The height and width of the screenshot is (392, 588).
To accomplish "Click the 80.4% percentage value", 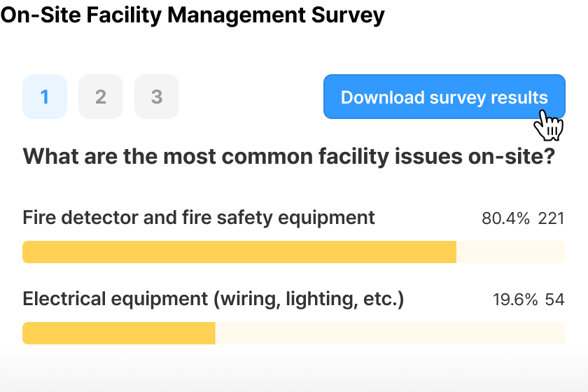I will pyautogui.click(x=505, y=218).
